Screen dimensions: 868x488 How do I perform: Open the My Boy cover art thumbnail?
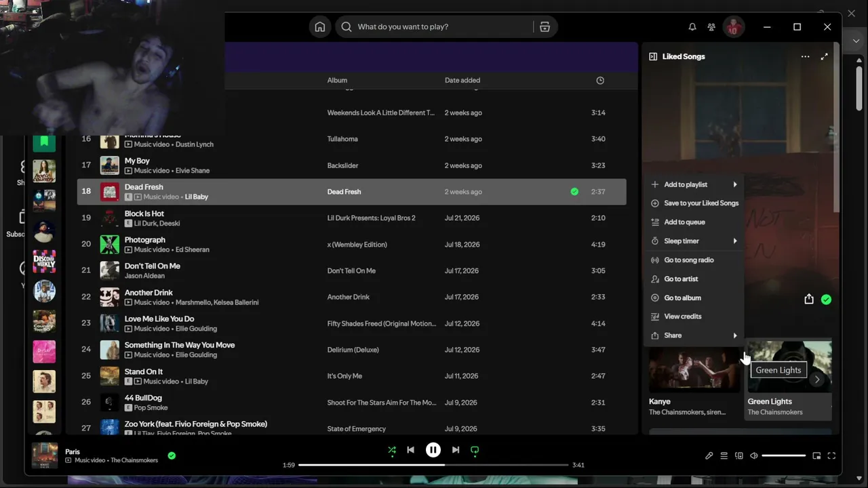point(110,165)
